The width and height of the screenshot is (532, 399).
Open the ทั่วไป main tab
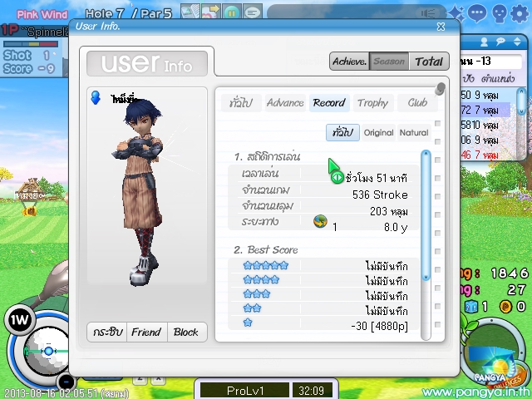tap(241, 103)
